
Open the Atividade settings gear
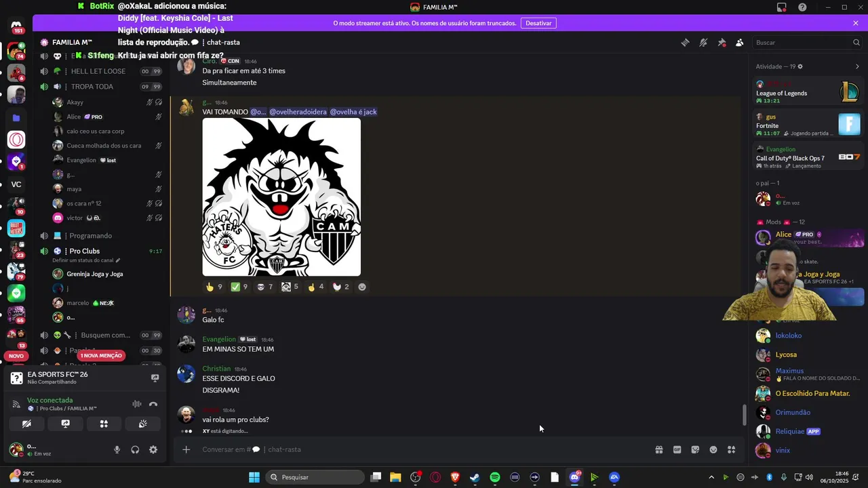pos(800,66)
